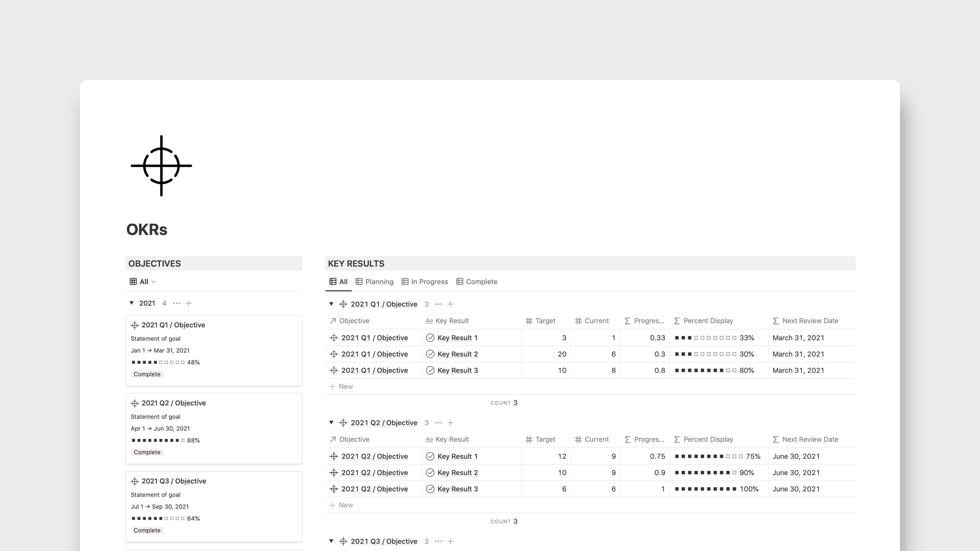Open the three-dot menu beside the 2021 group
Image resolution: width=980 pixels, height=551 pixels.
tap(177, 303)
